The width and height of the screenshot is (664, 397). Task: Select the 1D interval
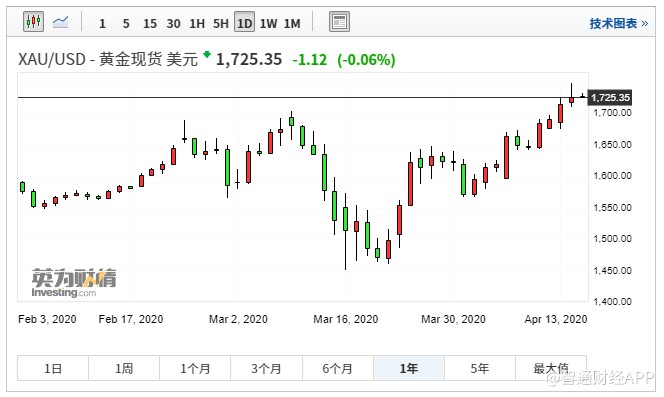point(244,22)
